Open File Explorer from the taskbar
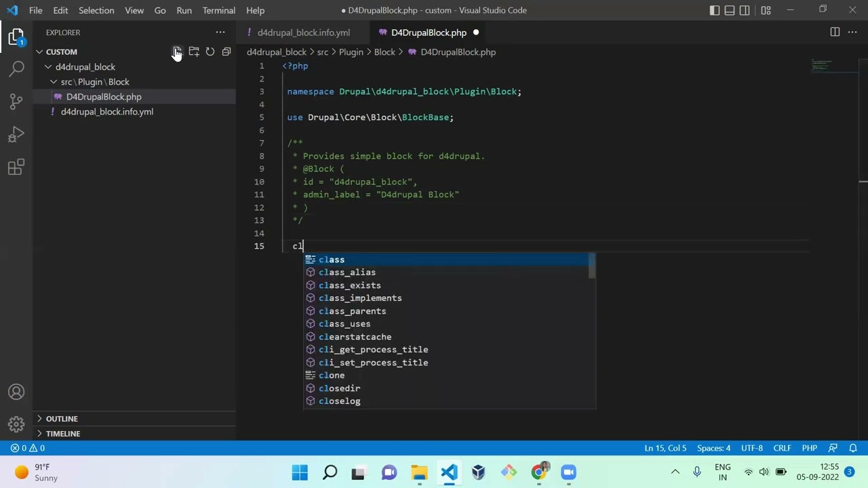This screenshot has width=868, height=488. coord(419,472)
